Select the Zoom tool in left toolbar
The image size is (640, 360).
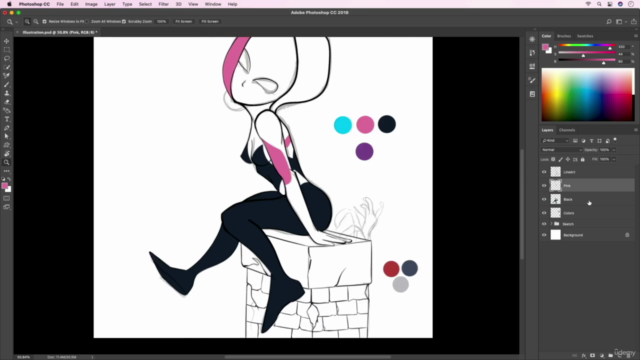(7, 162)
